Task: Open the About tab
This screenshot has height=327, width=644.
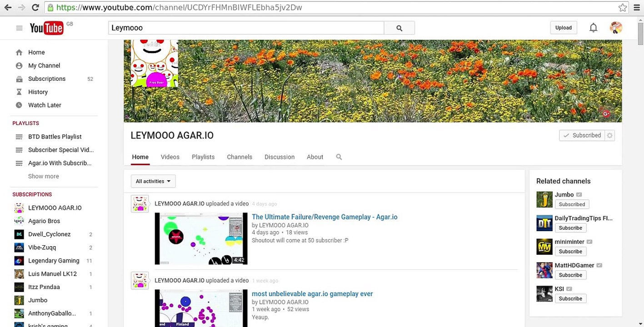Action: click(x=315, y=157)
